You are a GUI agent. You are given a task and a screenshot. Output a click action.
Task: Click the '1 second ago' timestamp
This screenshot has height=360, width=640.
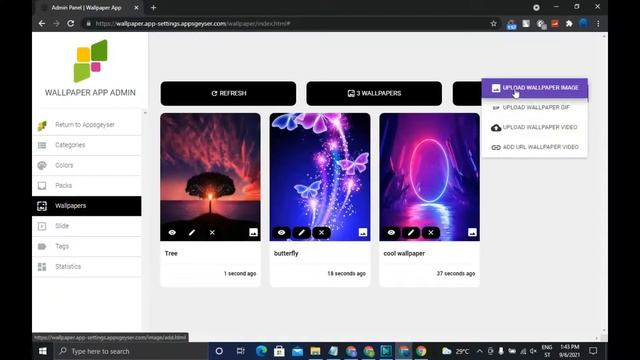(240, 273)
